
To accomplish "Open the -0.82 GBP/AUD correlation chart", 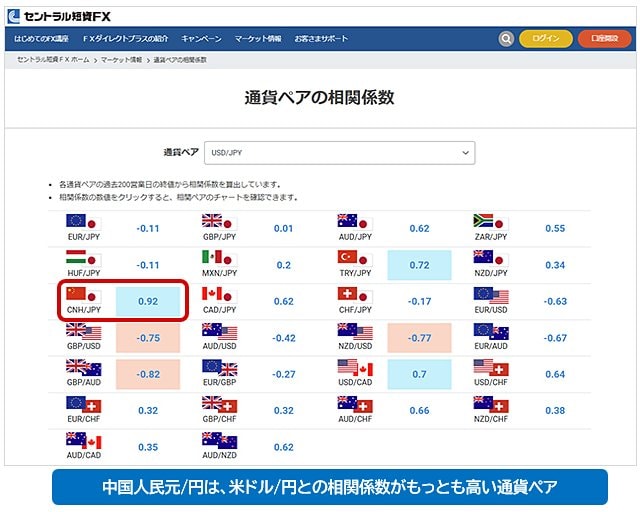I will (147, 374).
